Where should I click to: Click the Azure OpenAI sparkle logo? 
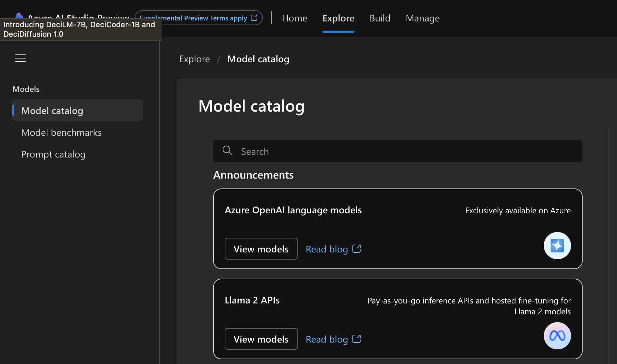click(x=557, y=246)
